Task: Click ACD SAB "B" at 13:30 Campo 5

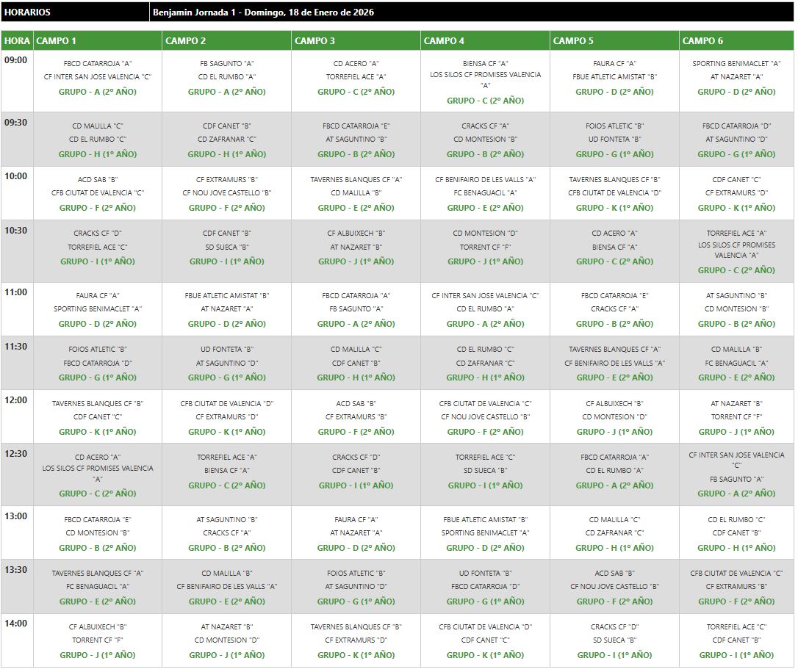Action: [x=614, y=574]
